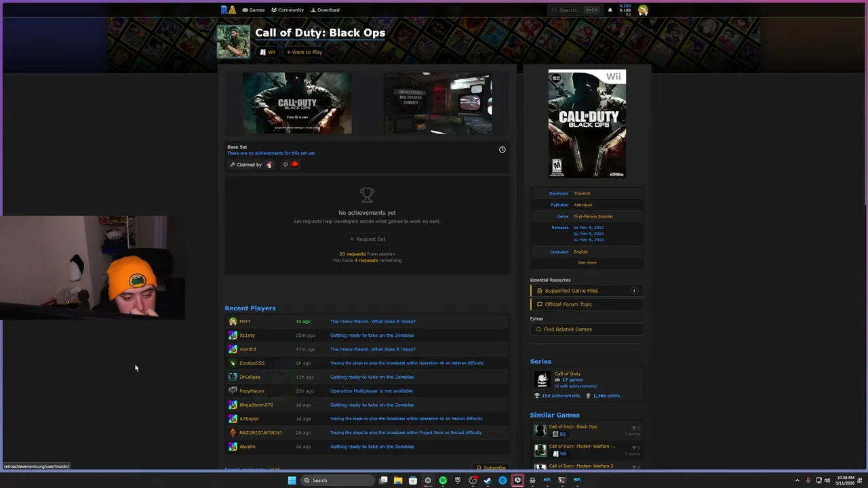This screenshot has width=868, height=488.
Task: Open DrEclipse player profile
Action: [x=250, y=377]
